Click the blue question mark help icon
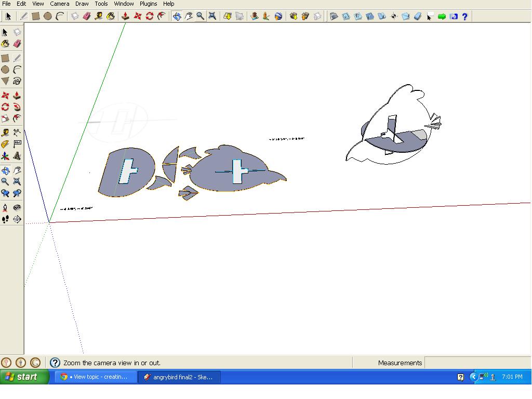This screenshot has height=399, width=532. point(465,17)
